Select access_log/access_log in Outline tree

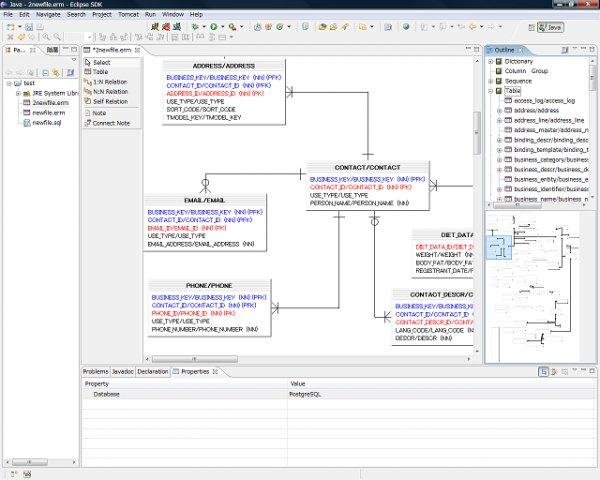pos(543,101)
